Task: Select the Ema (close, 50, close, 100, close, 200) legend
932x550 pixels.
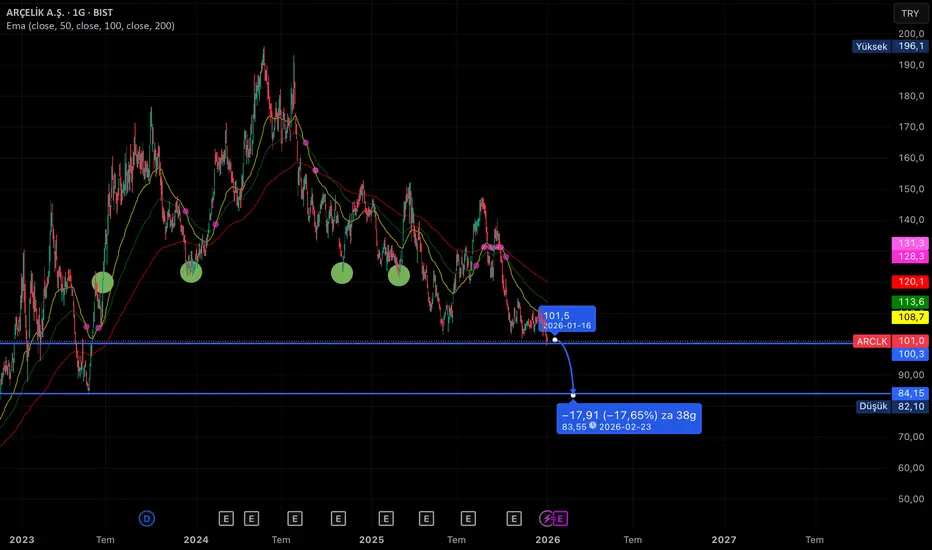Action: [90, 26]
